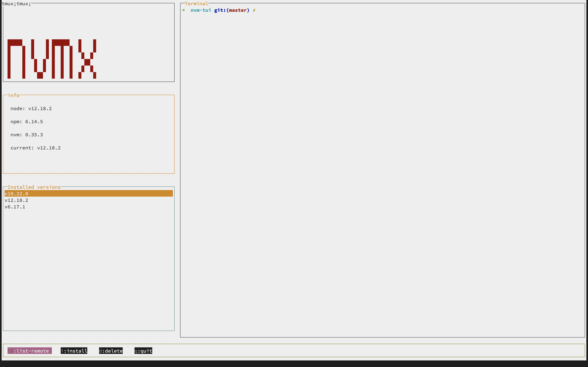Screen dimensions: 588x367
Task: Click the d:delete shortcut button
Action: click(111, 351)
